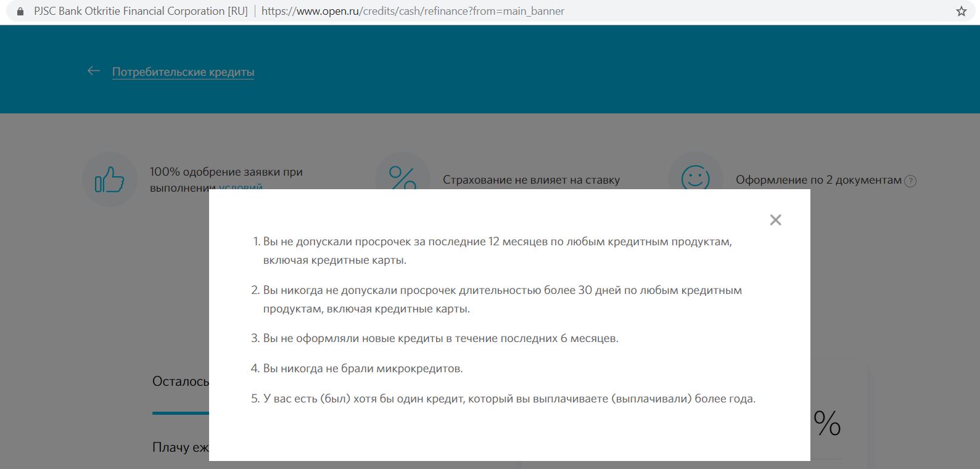The width and height of the screenshot is (980, 469).
Task: Click the smiley face icon
Action: tap(695, 177)
